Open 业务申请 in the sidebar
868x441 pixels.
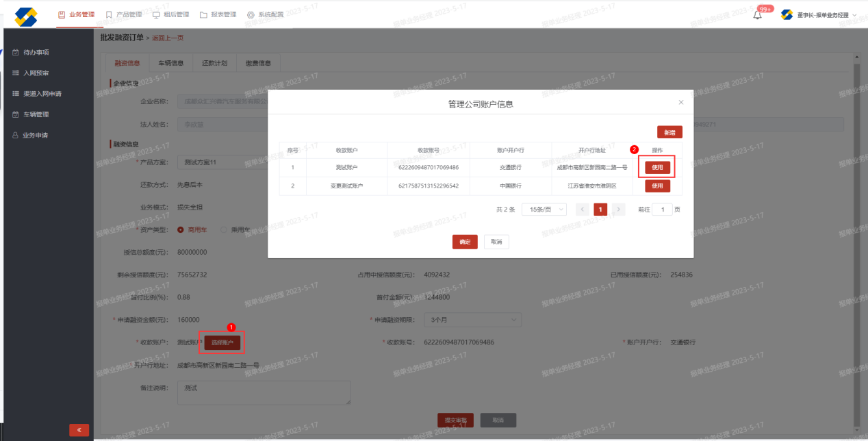point(36,136)
